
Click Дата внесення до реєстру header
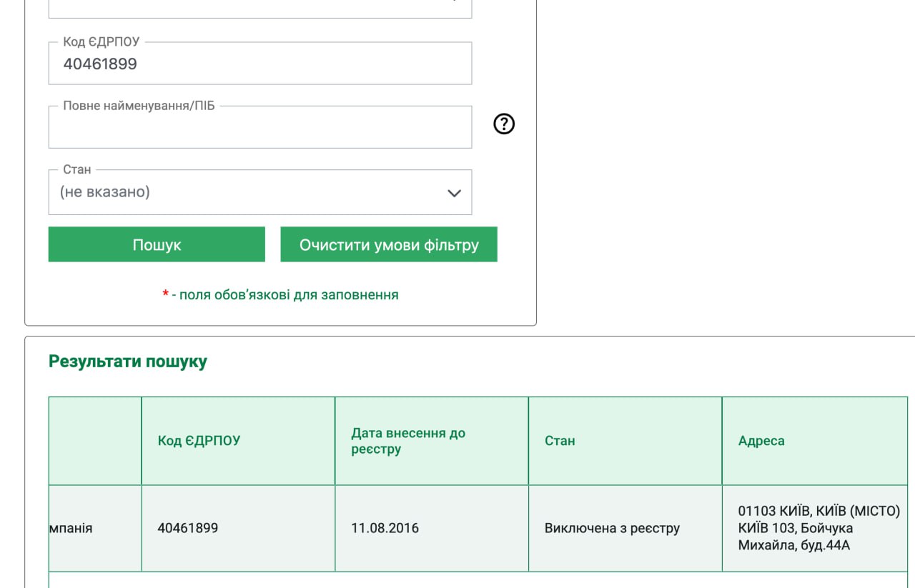[432, 441]
